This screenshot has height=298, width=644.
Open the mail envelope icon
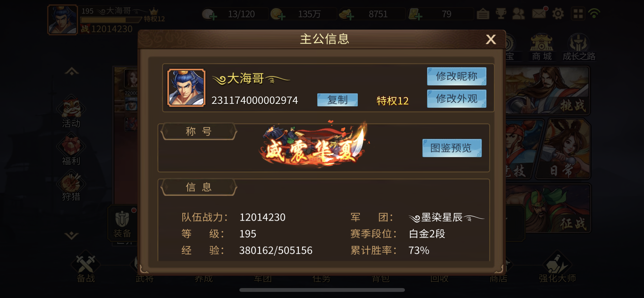539,13
